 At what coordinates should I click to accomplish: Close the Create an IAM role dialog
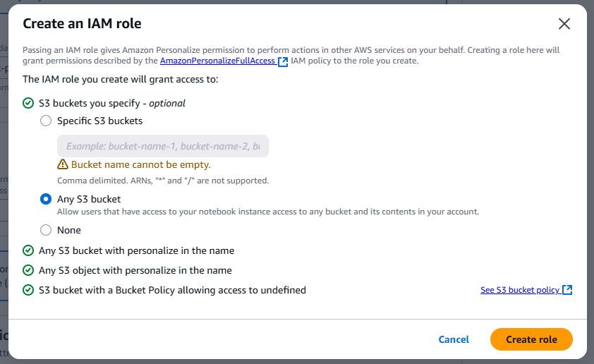coord(564,24)
